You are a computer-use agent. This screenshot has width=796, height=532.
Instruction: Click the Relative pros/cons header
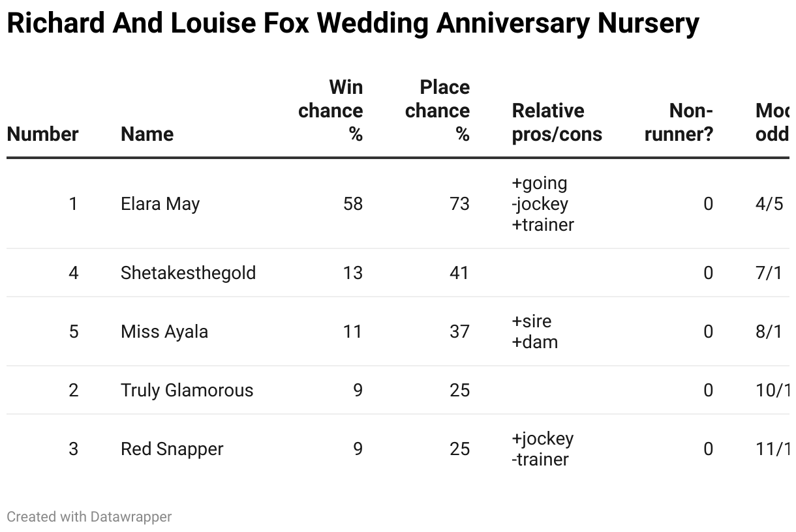click(557, 123)
